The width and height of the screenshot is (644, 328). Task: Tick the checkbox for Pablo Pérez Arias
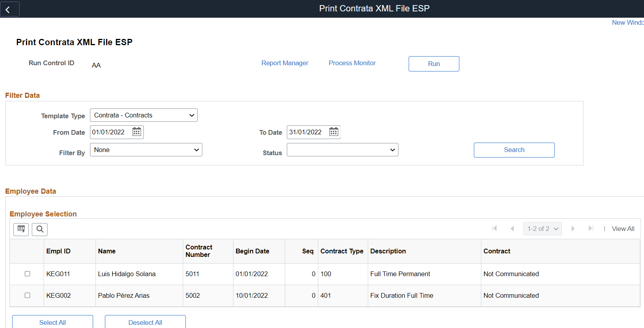tap(28, 295)
